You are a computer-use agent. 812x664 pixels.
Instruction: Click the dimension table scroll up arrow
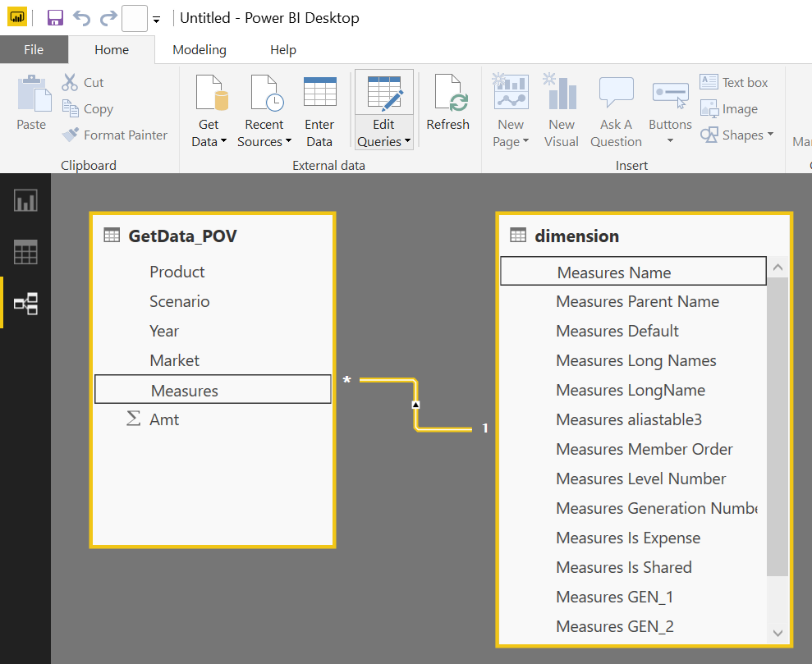(778, 267)
